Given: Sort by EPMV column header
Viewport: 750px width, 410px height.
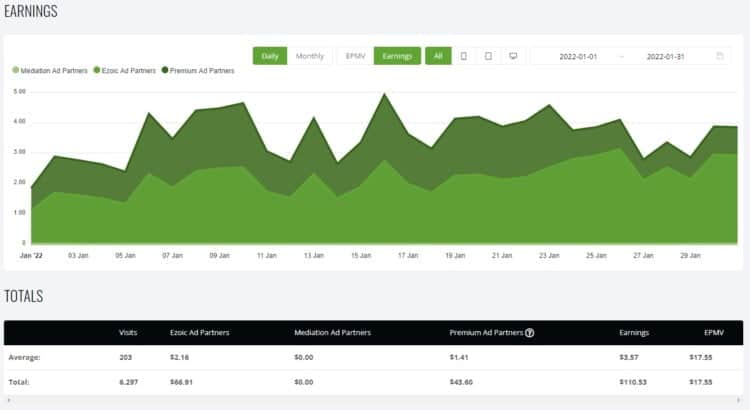Looking at the screenshot, I should click(714, 332).
